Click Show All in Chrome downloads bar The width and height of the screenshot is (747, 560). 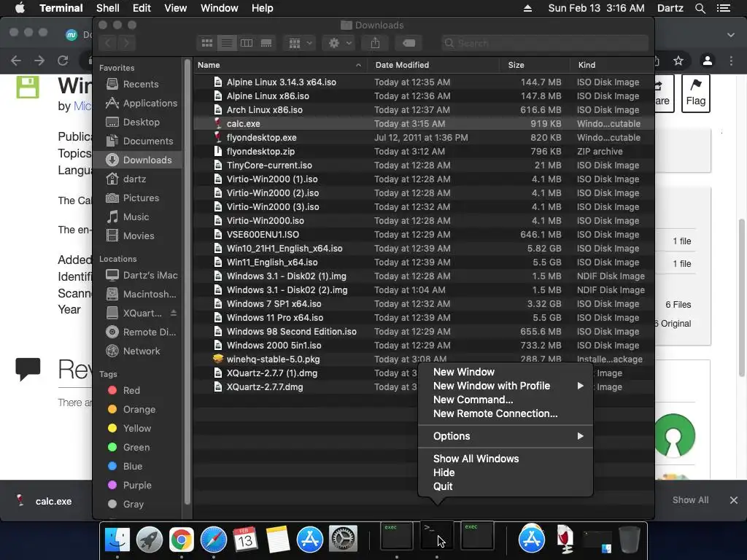pos(690,500)
